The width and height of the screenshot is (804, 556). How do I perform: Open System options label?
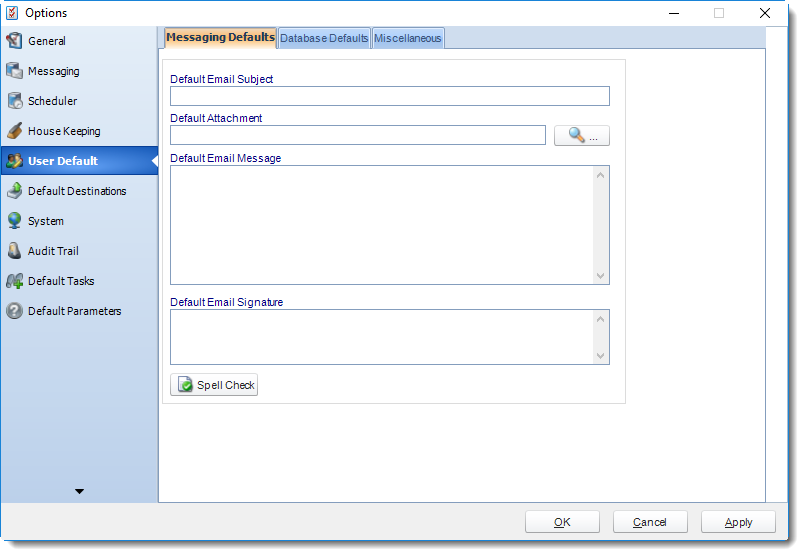(x=46, y=221)
